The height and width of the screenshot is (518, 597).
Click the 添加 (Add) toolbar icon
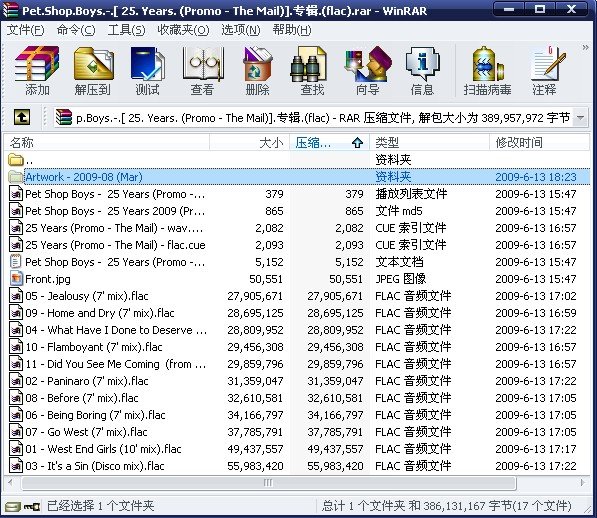37,71
